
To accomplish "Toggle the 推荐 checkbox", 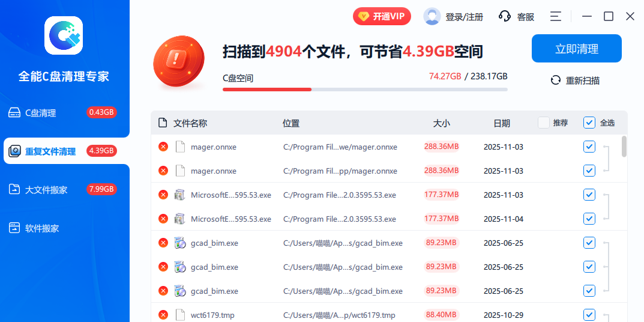I will coord(544,123).
